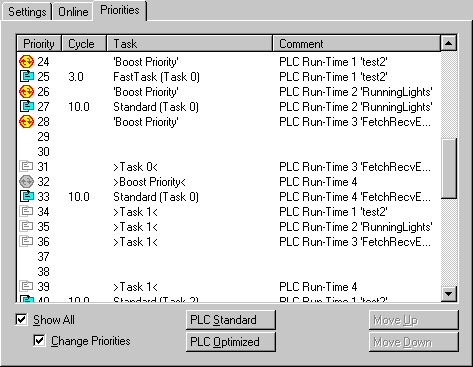The height and width of the screenshot is (367, 473).
Task: Click the Cycle column header
Action: tap(84, 44)
